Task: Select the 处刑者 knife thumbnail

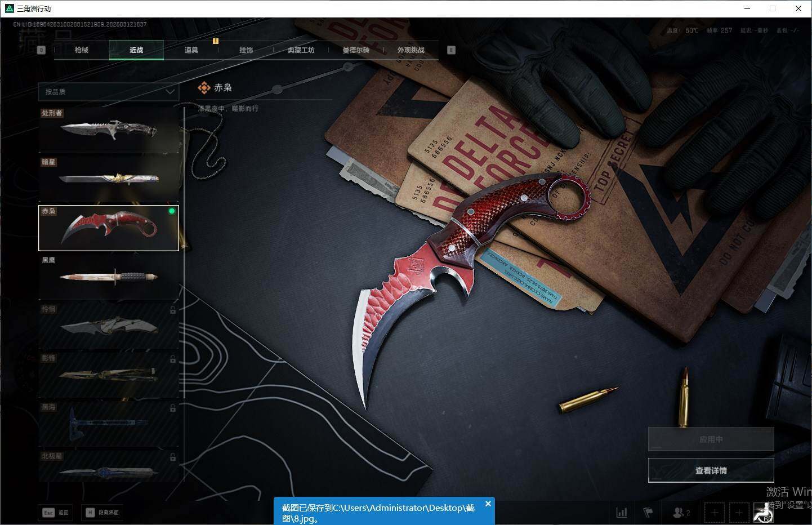Action: [108, 130]
